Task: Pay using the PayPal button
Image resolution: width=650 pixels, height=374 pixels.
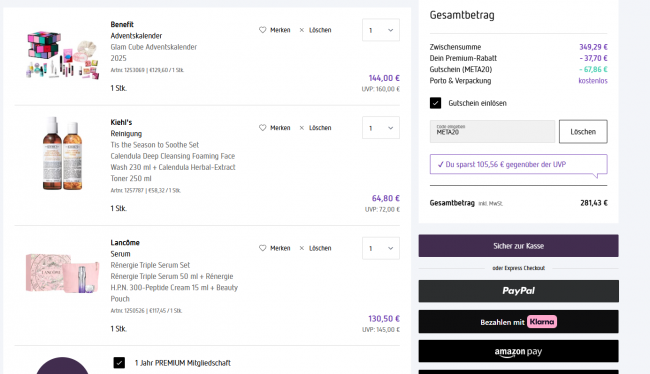Action: pos(519,291)
